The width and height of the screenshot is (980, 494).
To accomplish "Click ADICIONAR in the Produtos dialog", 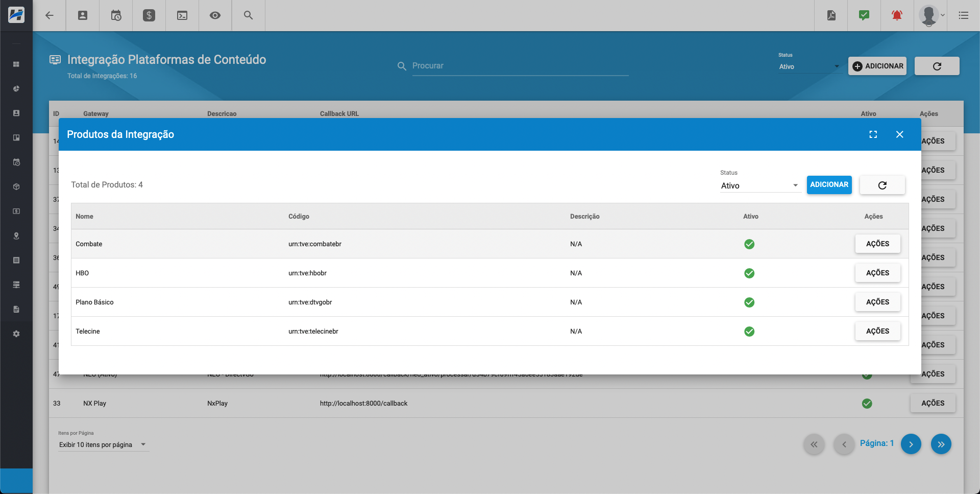I will pyautogui.click(x=829, y=184).
